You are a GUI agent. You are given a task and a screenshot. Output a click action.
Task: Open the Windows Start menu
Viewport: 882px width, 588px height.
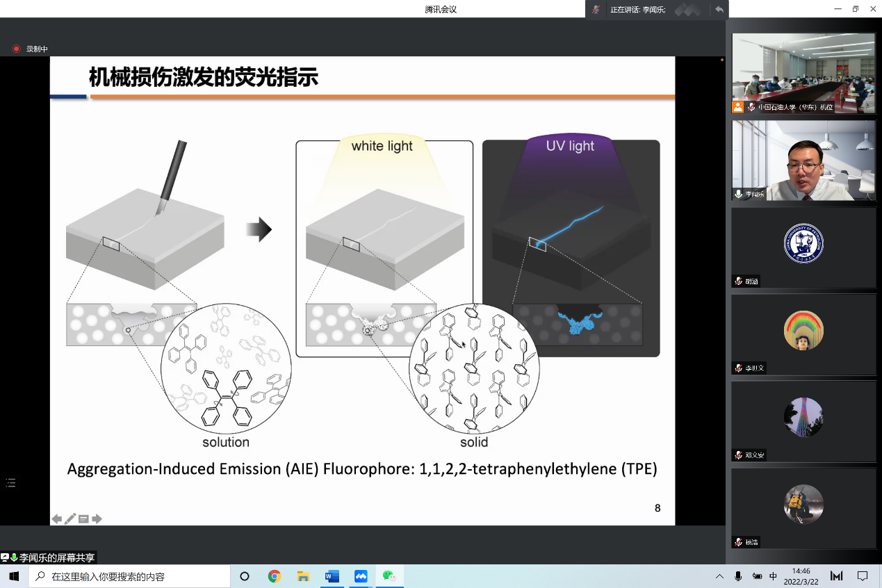click(x=13, y=576)
